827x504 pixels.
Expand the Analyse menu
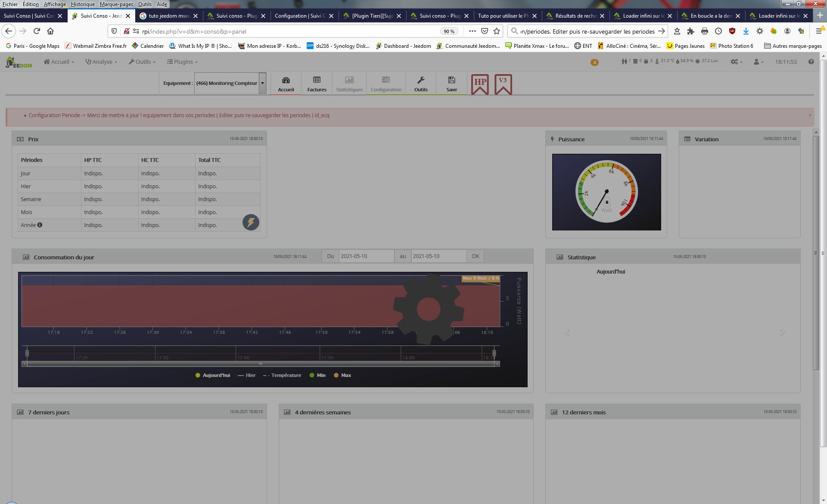point(101,62)
